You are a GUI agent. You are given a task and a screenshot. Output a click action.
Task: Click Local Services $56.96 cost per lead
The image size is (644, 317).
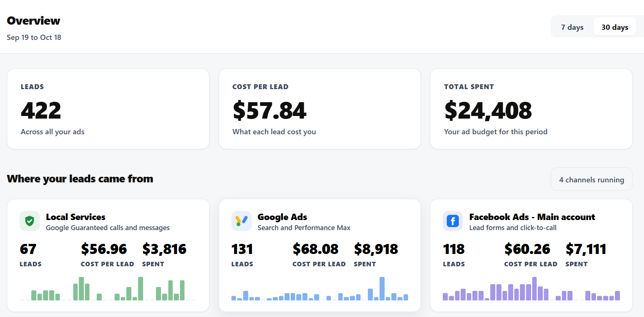point(104,249)
